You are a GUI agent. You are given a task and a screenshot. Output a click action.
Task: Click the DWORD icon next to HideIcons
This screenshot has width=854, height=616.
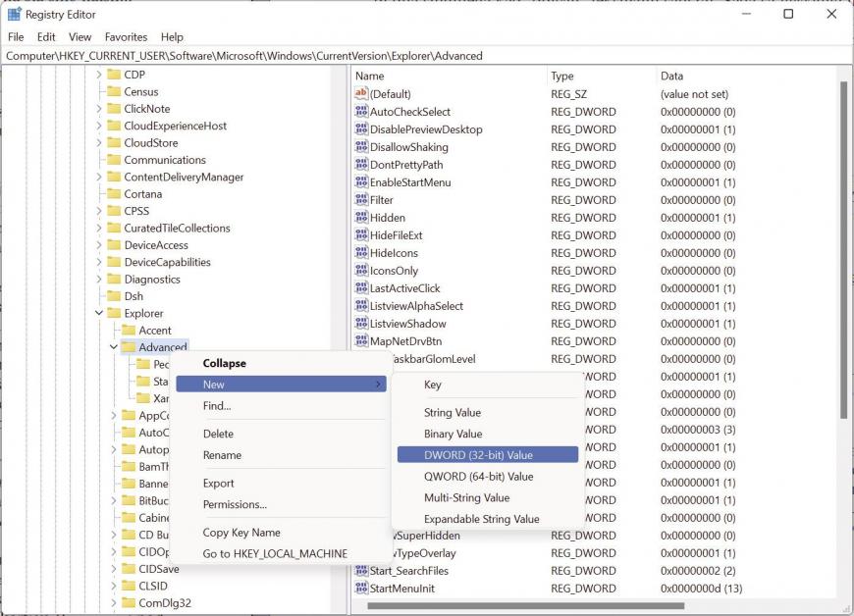[361, 253]
